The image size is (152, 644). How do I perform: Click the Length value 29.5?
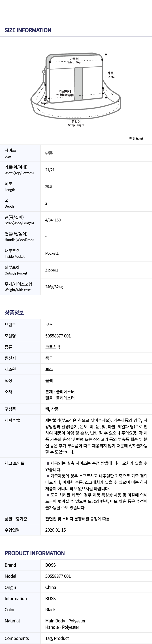[49, 186]
